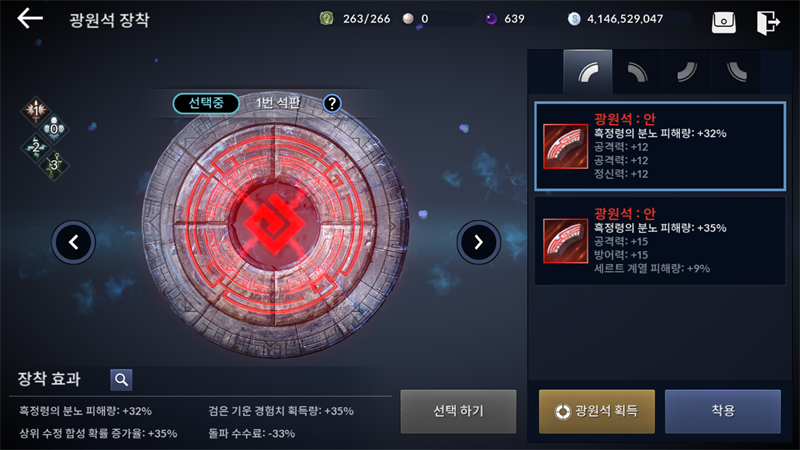Click the exit door icon
Image resolution: width=800 pixels, height=450 pixels.
coord(768,22)
